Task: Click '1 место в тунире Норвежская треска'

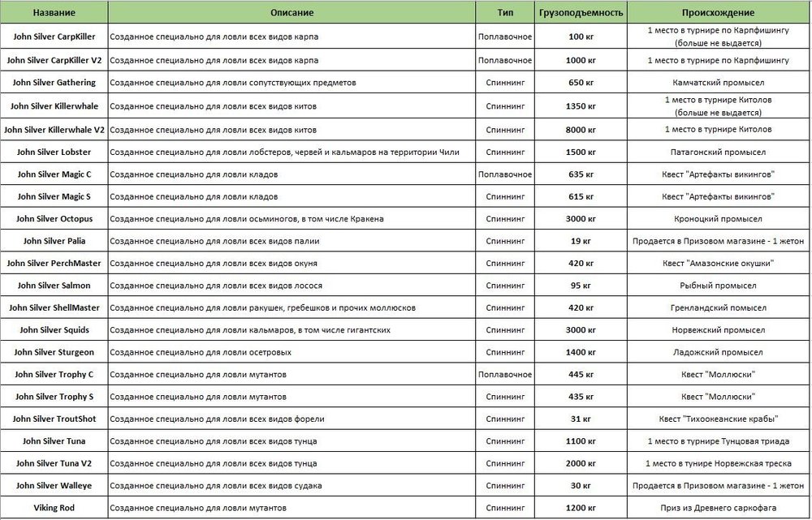Action: click(x=718, y=463)
